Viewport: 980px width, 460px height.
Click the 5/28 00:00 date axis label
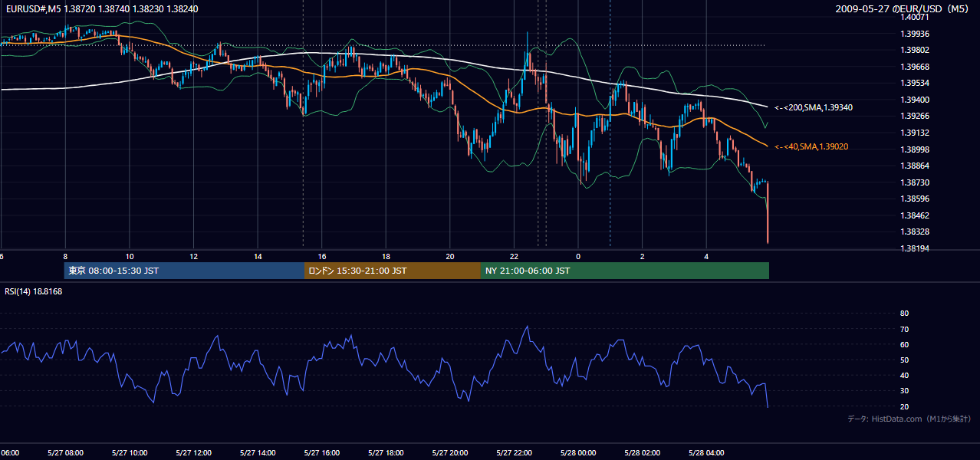[578, 453]
